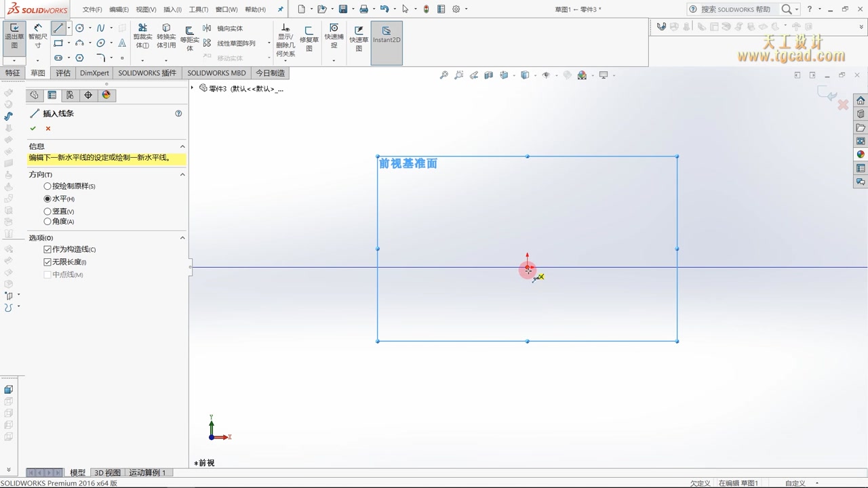Open the 工具(T) menu

(198, 9)
